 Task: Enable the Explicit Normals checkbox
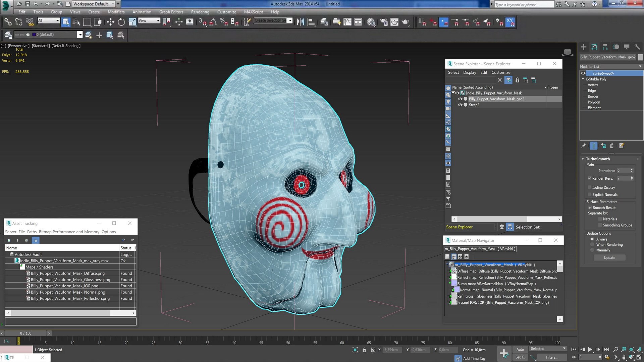pos(589,195)
